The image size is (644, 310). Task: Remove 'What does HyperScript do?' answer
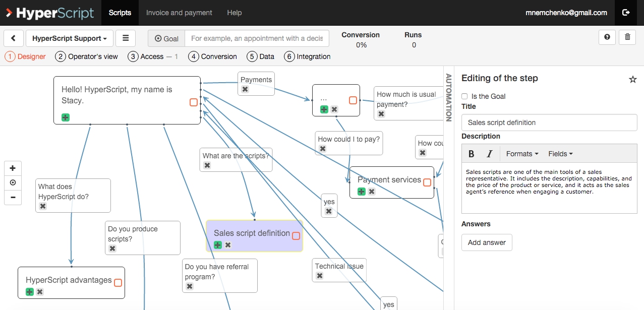[43, 206]
